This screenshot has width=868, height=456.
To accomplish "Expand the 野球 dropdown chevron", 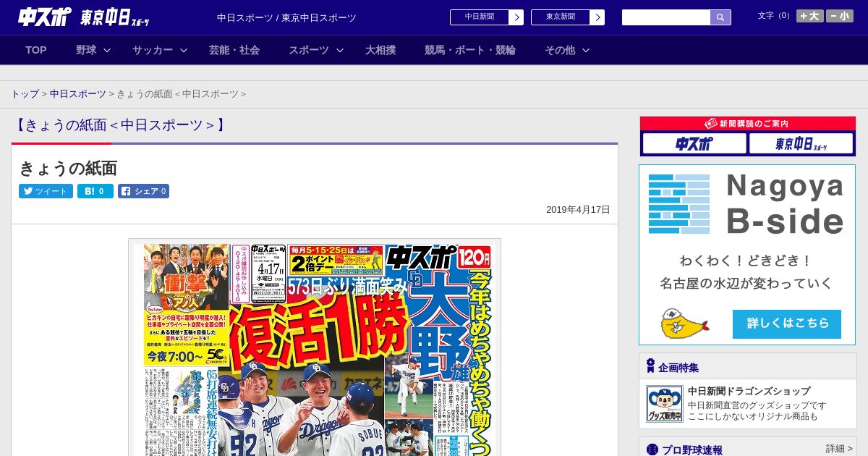I will click(x=107, y=50).
